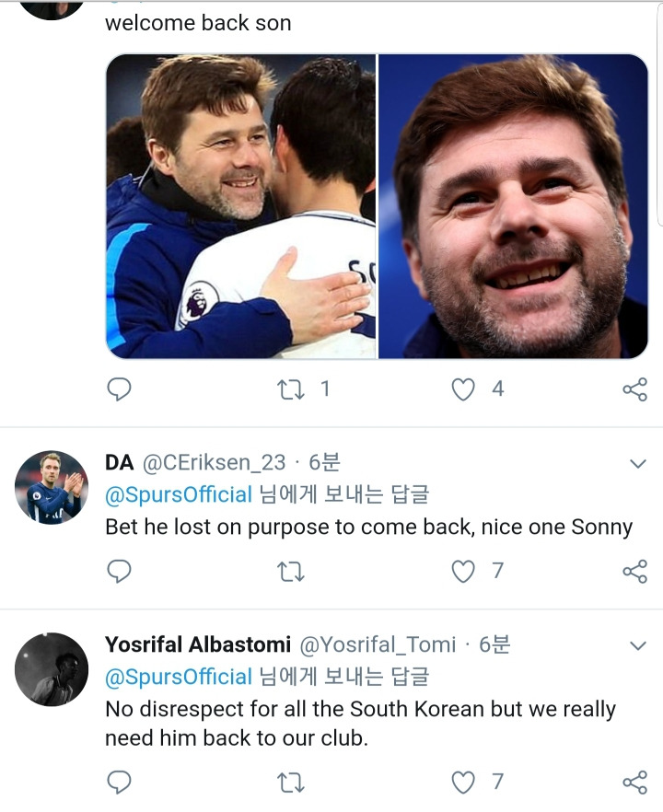Open the dropdown arrow on DA's tweet

click(637, 463)
